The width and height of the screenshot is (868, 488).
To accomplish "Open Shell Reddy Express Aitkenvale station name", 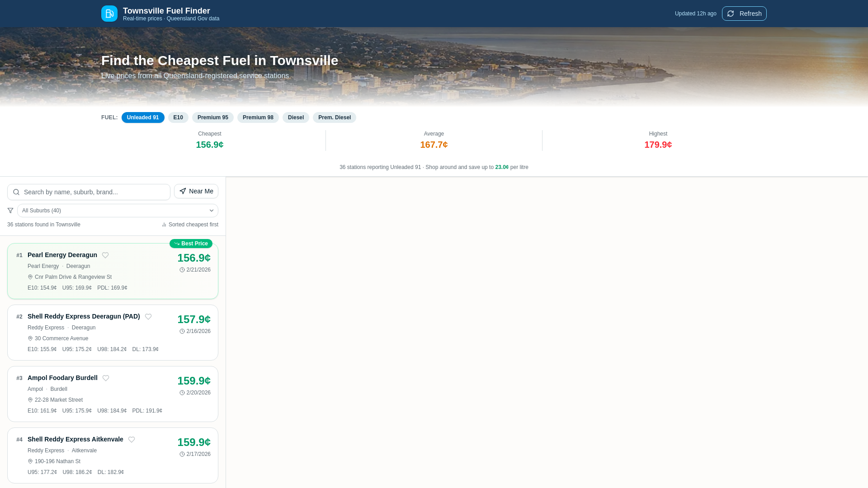I will 75,439.
